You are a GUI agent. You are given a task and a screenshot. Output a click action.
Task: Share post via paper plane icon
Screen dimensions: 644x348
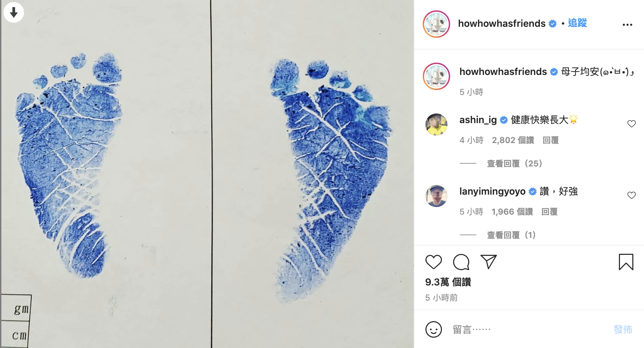[488, 262]
